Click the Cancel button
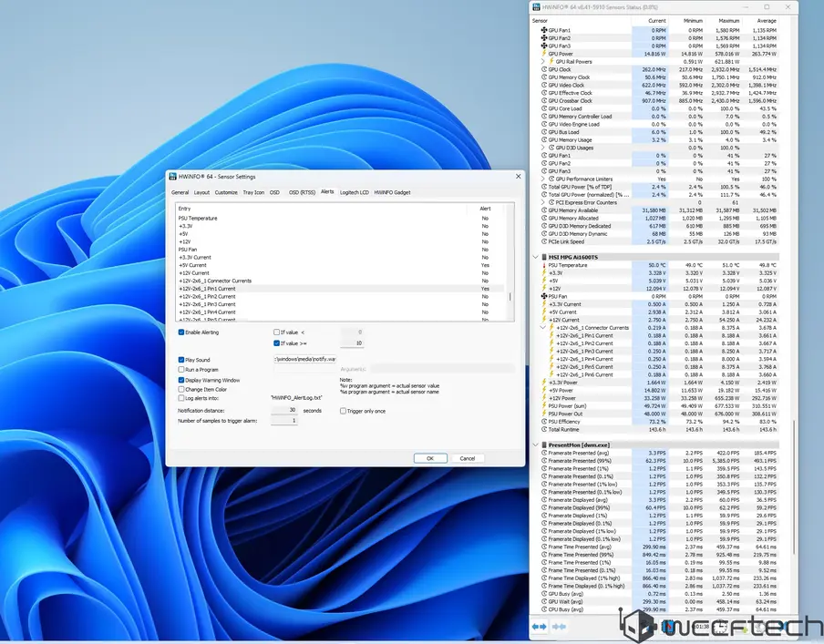Viewport: 824px width, 644px height. pos(468,458)
